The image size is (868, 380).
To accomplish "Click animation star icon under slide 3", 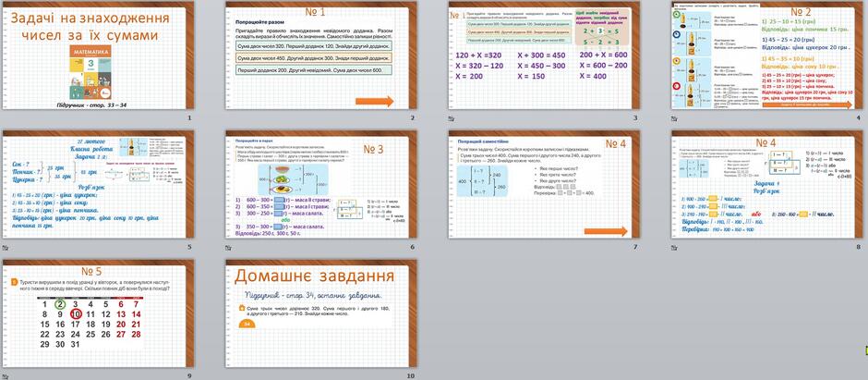I will click(x=452, y=118).
